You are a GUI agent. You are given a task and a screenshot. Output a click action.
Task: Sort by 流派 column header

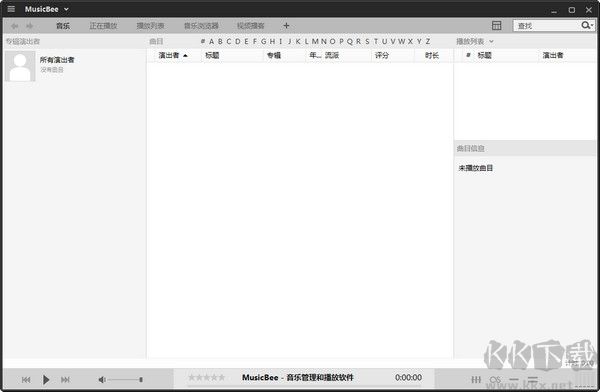point(332,56)
